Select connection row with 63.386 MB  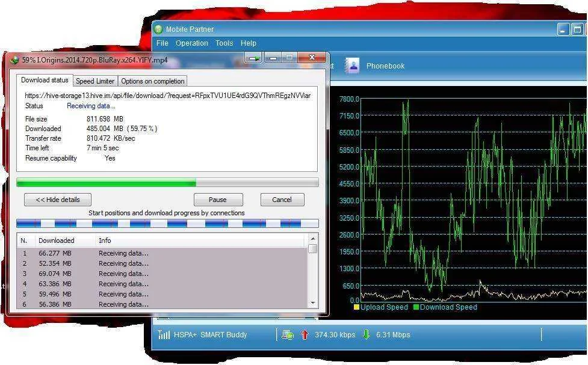pyautogui.click(x=162, y=284)
